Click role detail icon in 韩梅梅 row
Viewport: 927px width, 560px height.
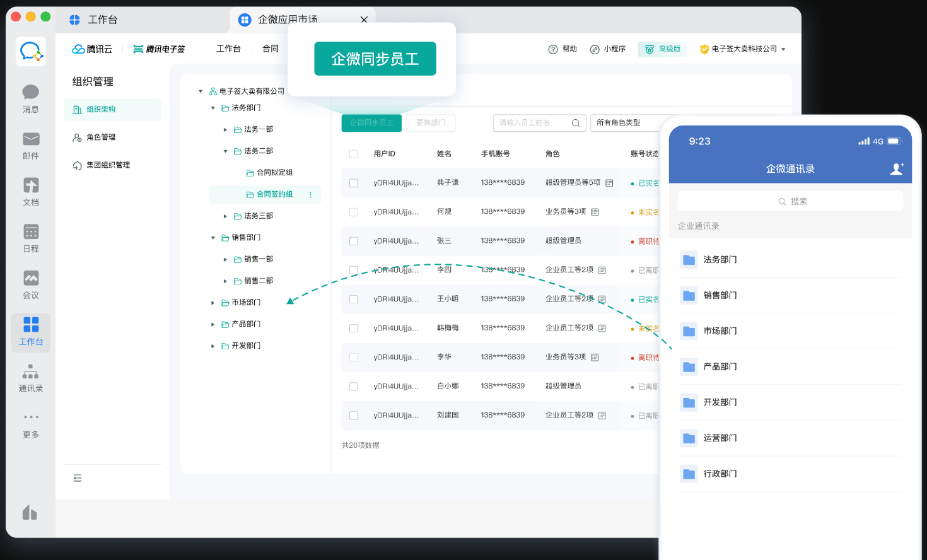[x=602, y=328]
